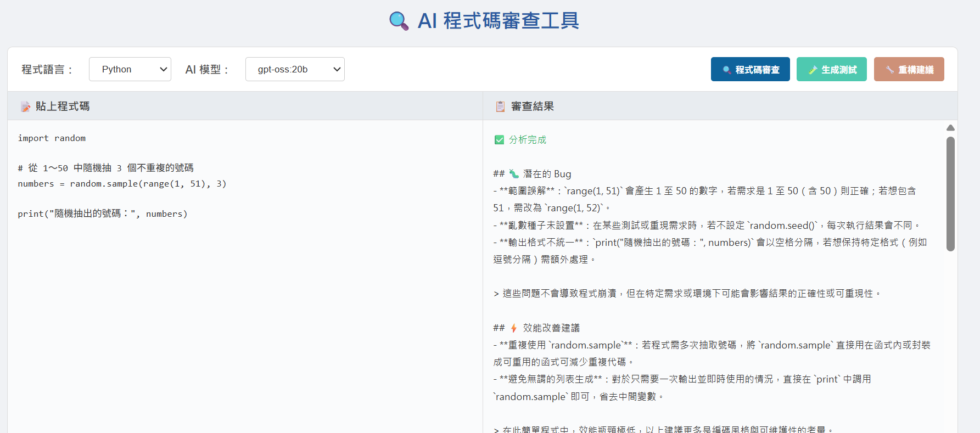Place cursor on the random.sample code line
The width and height of the screenshot is (980, 433).
[122, 184]
